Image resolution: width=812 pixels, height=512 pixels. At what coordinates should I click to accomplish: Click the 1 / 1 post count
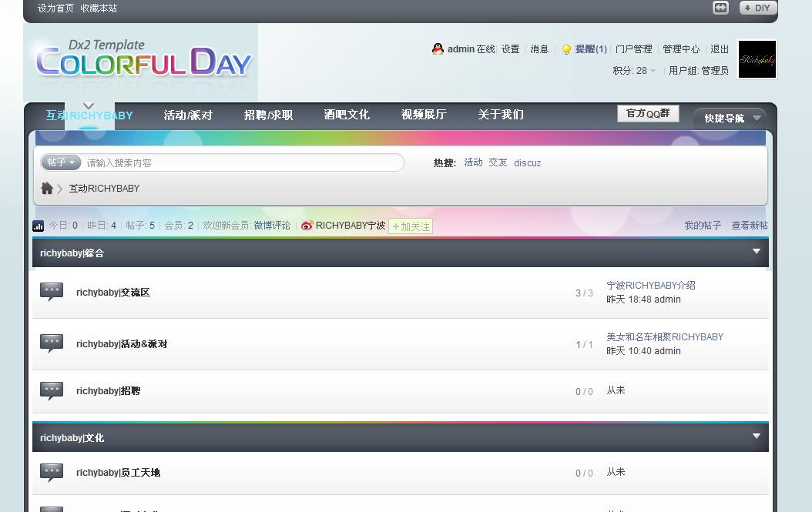pos(584,345)
